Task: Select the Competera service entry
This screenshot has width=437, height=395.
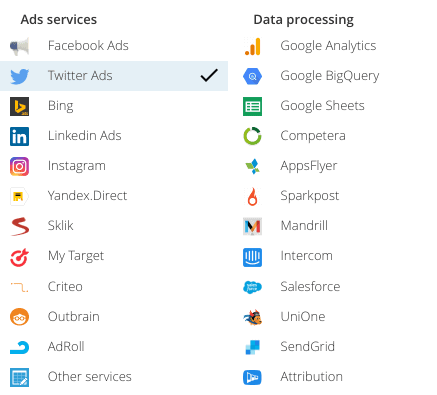Action: [335, 136]
